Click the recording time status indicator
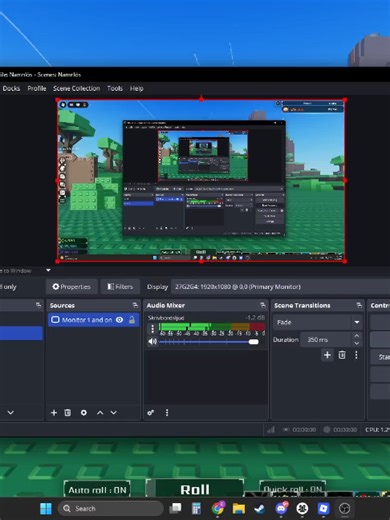The image size is (390, 520). coord(341,430)
